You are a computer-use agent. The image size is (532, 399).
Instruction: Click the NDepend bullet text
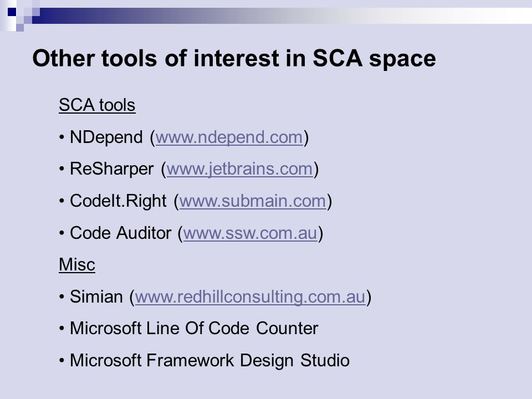coord(106,137)
